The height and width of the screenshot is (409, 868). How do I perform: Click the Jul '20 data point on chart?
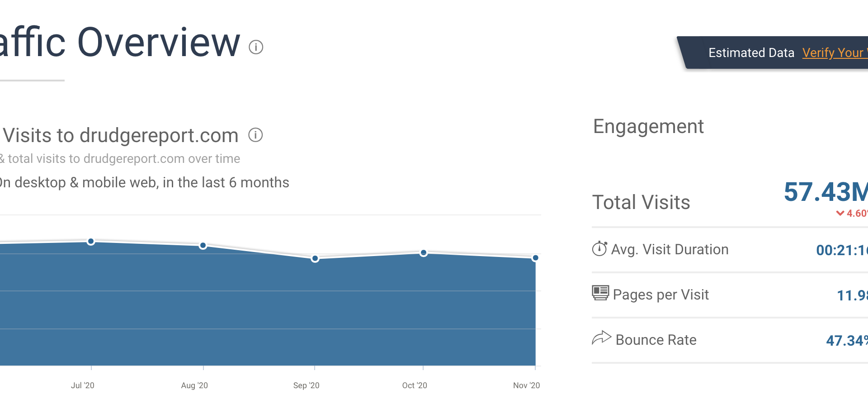coord(91,242)
